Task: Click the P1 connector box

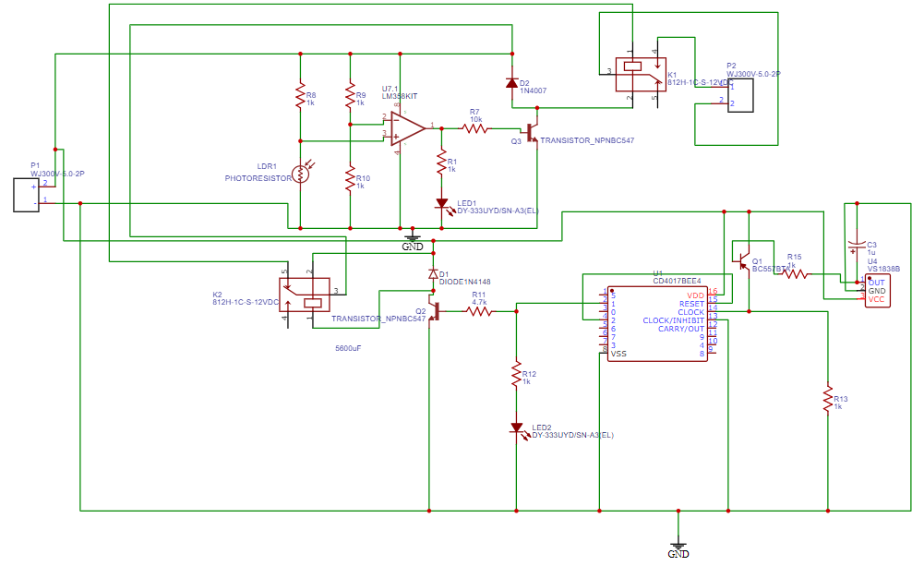Action: (27, 195)
